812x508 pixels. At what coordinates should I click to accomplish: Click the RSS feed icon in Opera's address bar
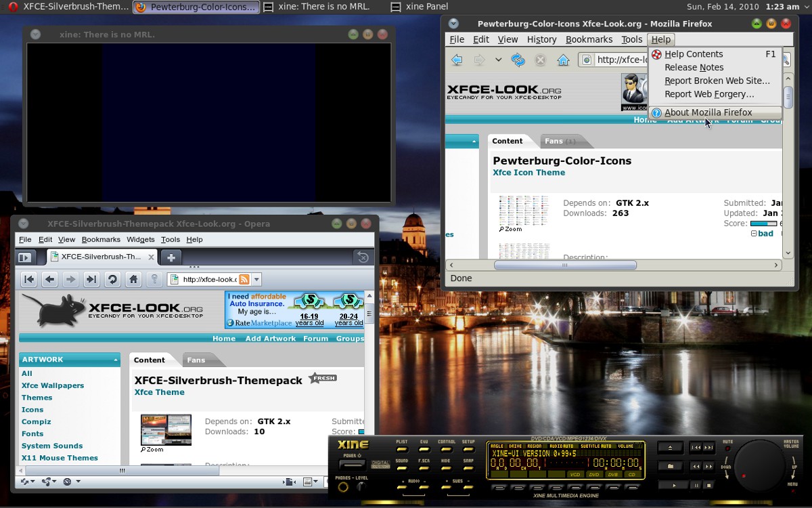point(244,279)
